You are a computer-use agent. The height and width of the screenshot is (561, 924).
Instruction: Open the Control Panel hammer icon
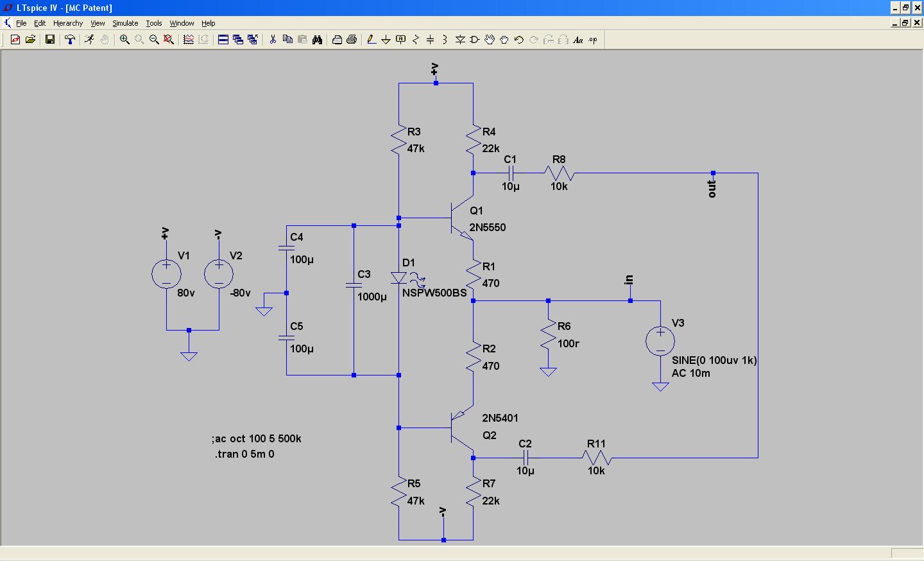(70, 40)
